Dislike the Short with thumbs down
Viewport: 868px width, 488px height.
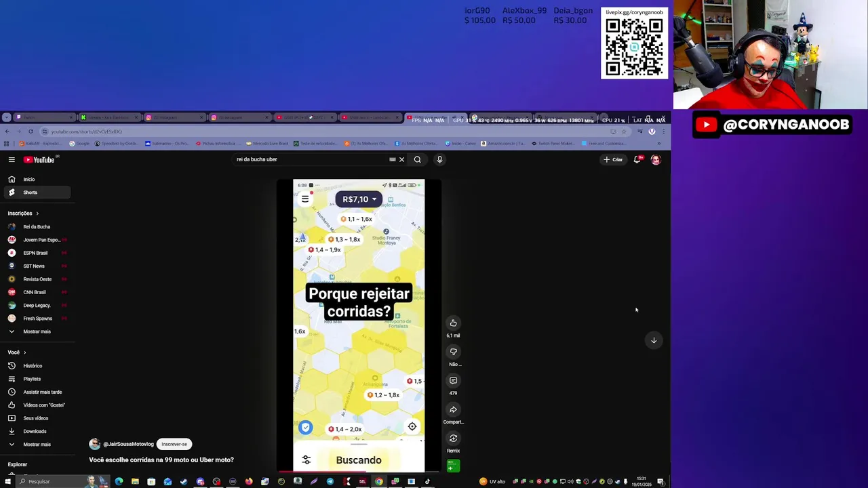click(453, 352)
